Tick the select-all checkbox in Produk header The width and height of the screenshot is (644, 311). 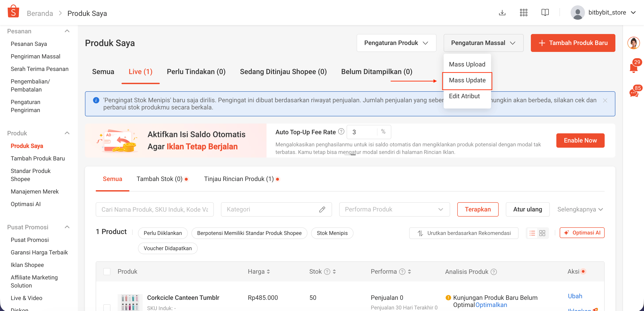(107, 271)
